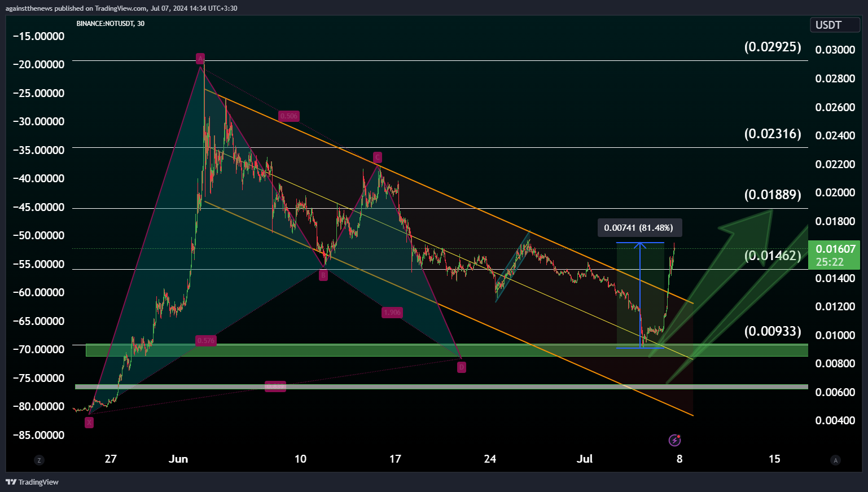Click the (0.01462) level label
The height and width of the screenshot is (492, 868).
(x=773, y=256)
